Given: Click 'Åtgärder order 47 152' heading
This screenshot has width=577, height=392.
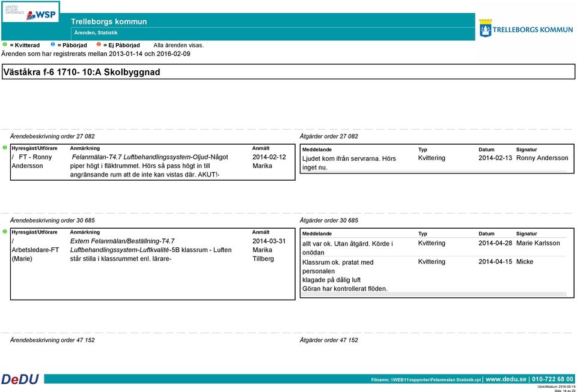Looking at the screenshot, I should point(329,340).
